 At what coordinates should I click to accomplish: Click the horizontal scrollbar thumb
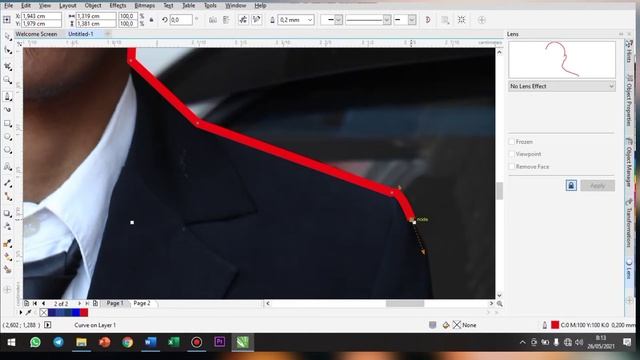[x=405, y=304]
